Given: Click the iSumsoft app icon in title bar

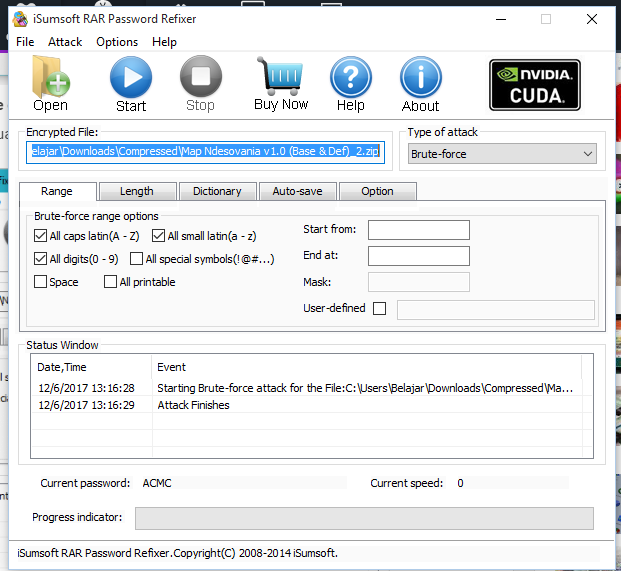Looking at the screenshot, I should coord(20,19).
